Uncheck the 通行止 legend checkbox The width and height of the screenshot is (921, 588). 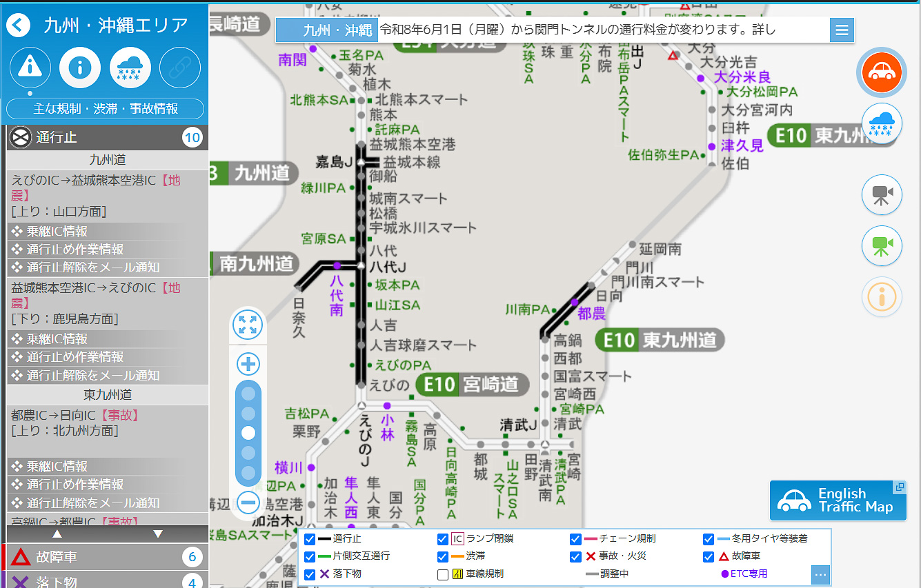(x=310, y=539)
